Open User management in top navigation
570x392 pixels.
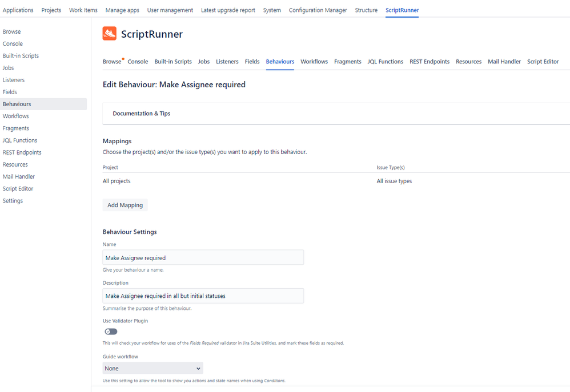170,10
